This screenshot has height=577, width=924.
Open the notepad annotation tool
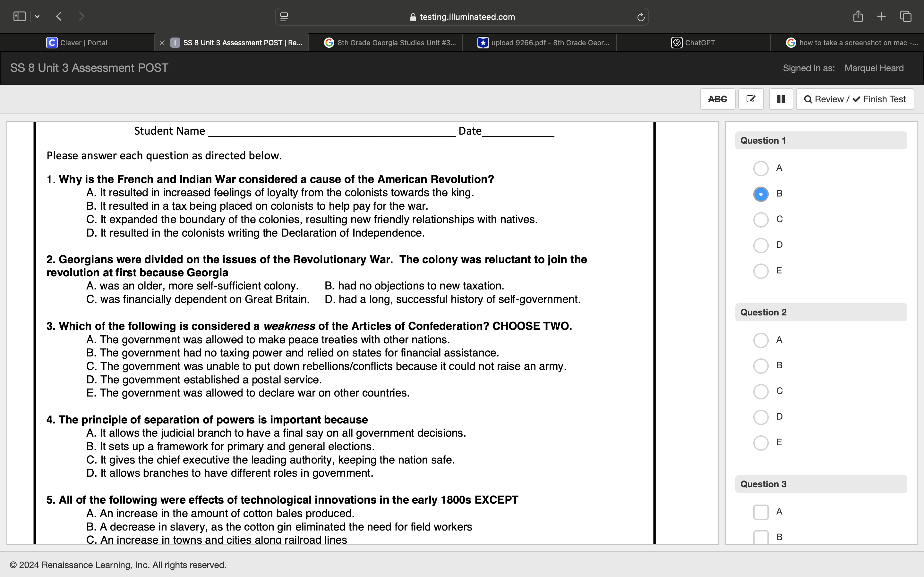point(751,99)
